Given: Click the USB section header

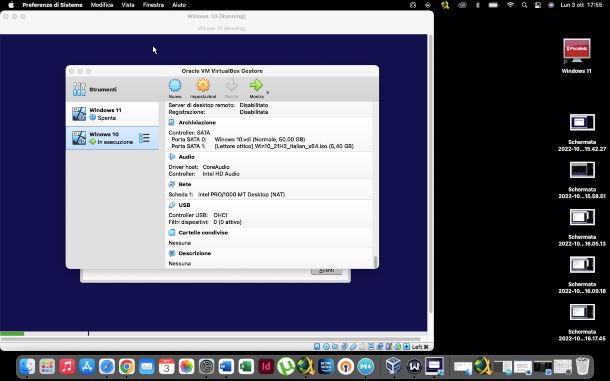Looking at the screenshot, I should point(184,205).
